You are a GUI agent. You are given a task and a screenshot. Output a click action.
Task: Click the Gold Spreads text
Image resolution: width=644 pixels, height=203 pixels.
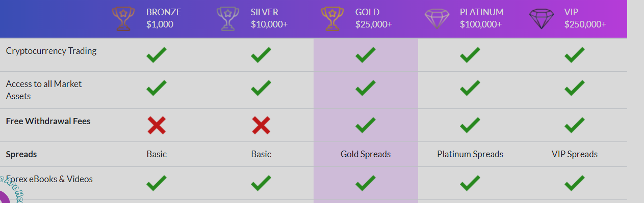click(366, 154)
